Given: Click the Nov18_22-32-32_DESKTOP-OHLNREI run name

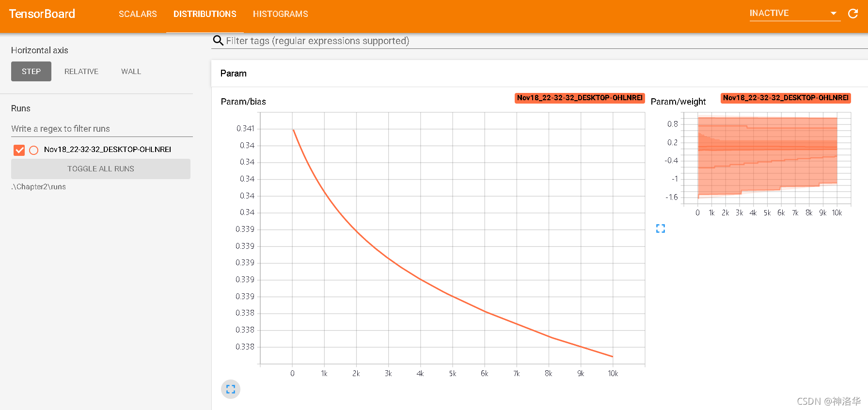Looking at the screenshot, I should [x=108, y=150].
